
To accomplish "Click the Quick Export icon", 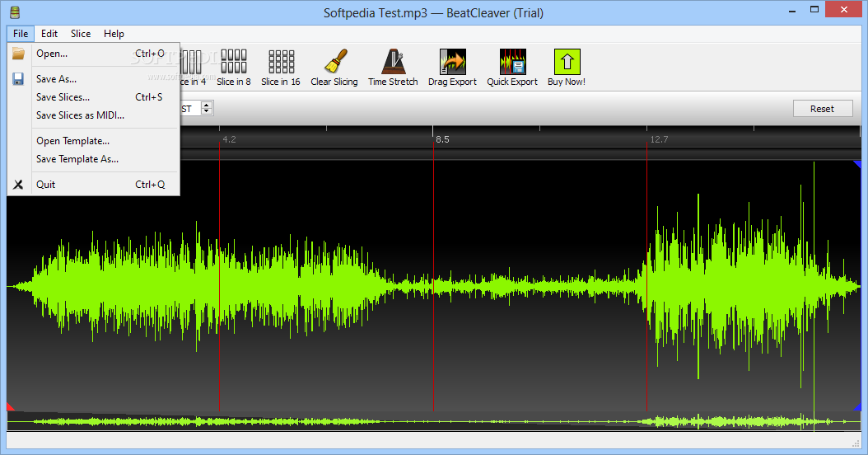I will coord(512,61).
